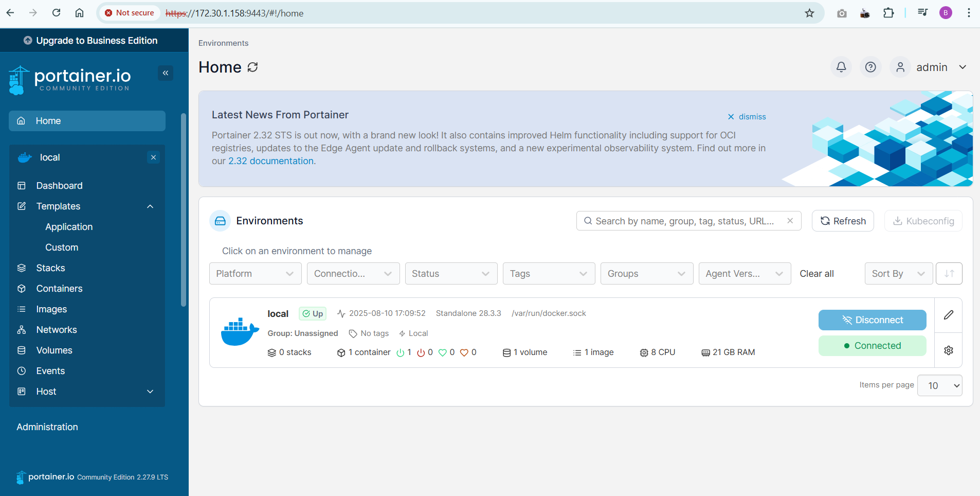Open local environment settings gear icon
The image size is (980, 496).
(x=949, y=350)
